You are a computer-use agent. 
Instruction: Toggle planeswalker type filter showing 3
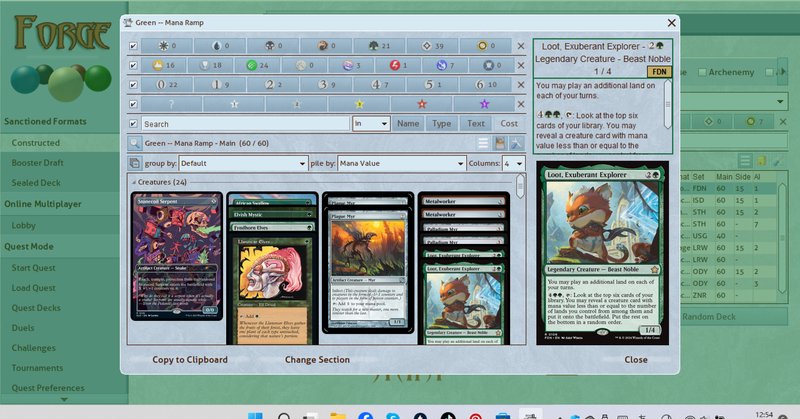[351, 65]
